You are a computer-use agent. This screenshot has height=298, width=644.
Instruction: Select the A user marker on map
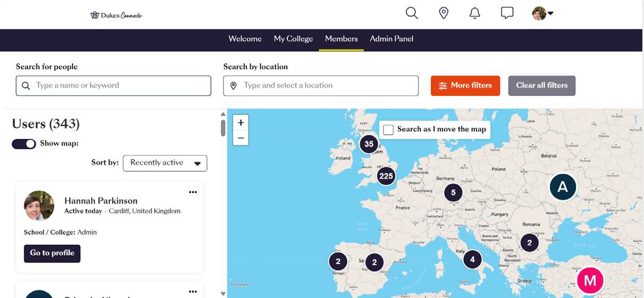[x=563, y=187]
